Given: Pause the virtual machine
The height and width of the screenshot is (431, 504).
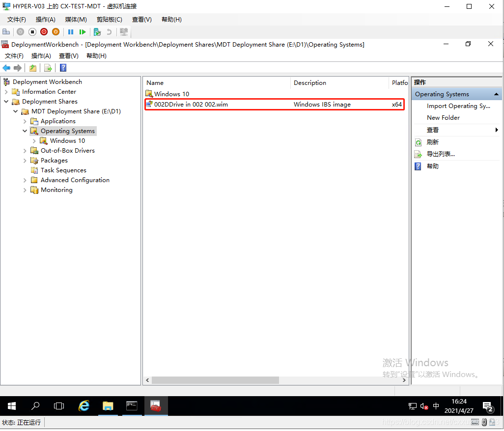Looking at the screenshot, I should 71,32.
